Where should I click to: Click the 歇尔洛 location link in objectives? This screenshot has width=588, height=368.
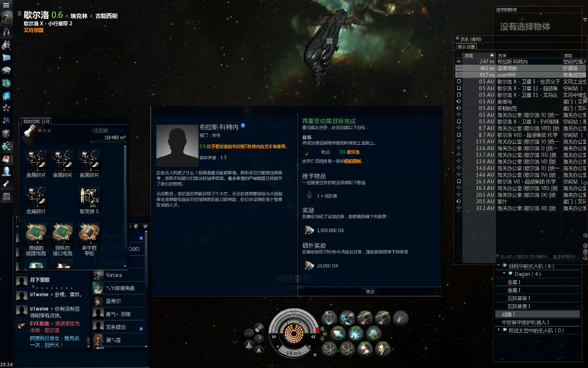[353, 153]
